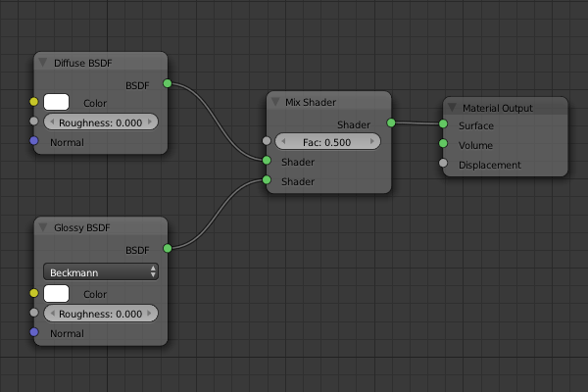This screenshot has height=392, width=588.
Task: Decrease Diffuse BSDF Roughness with left arrow
Action: coord(52,122)
